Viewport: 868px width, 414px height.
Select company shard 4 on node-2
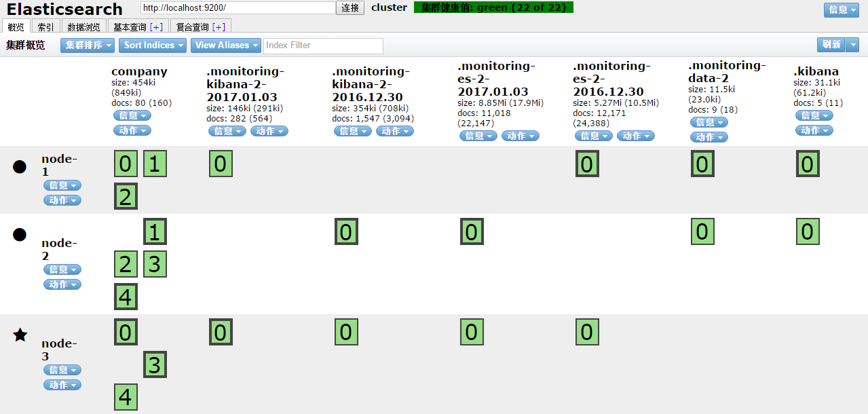126,297
